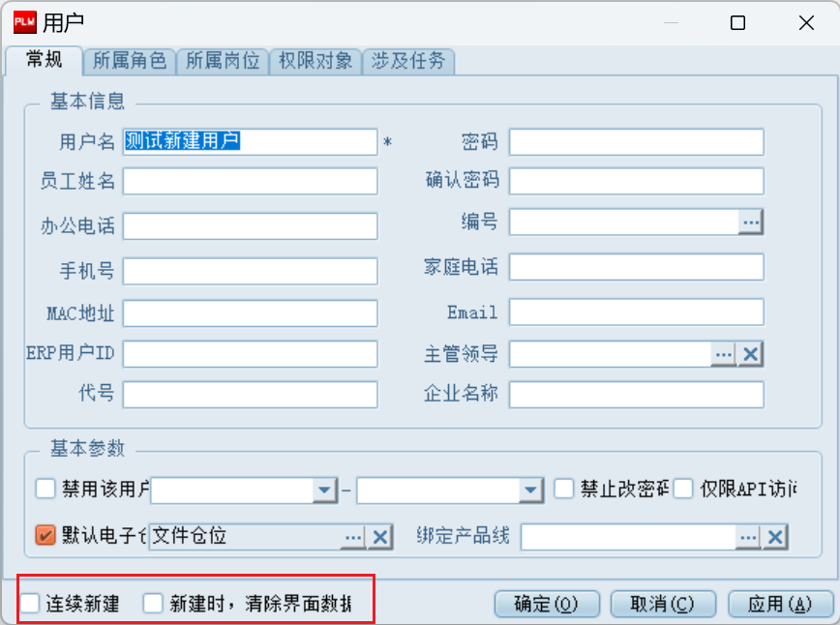
Task: Apply changes with 应用(A) button
Action: [x=780, y=604]
